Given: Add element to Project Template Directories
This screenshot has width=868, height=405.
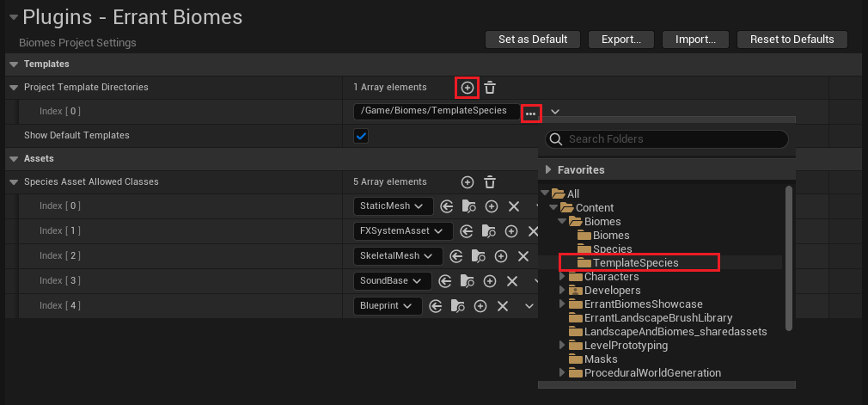Looking at the screenshot, I should tap(467, 88).
